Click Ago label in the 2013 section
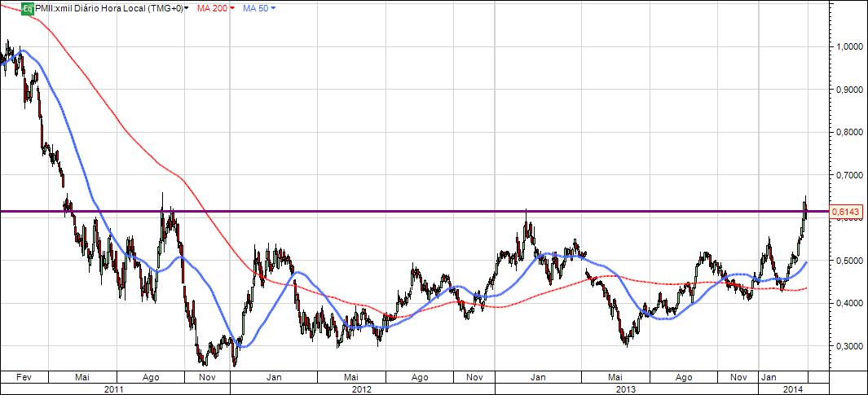The image size is (868, 395). (685, 377)
